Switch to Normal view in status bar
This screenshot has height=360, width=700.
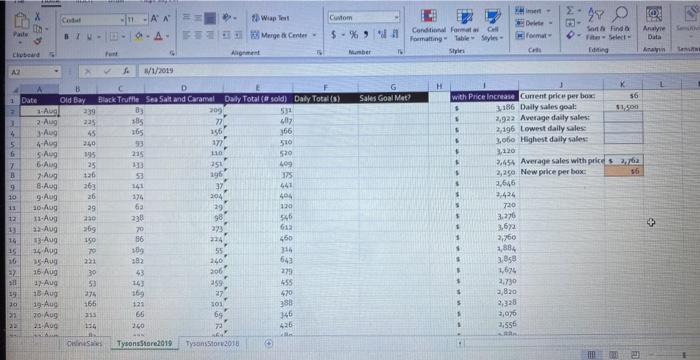591,355
